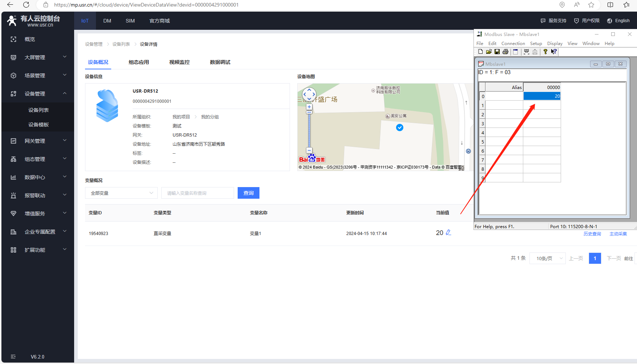This screenshot has height=364, width=637.
Task: Click the browser favorites star icon
Action: tap(591, 5)
